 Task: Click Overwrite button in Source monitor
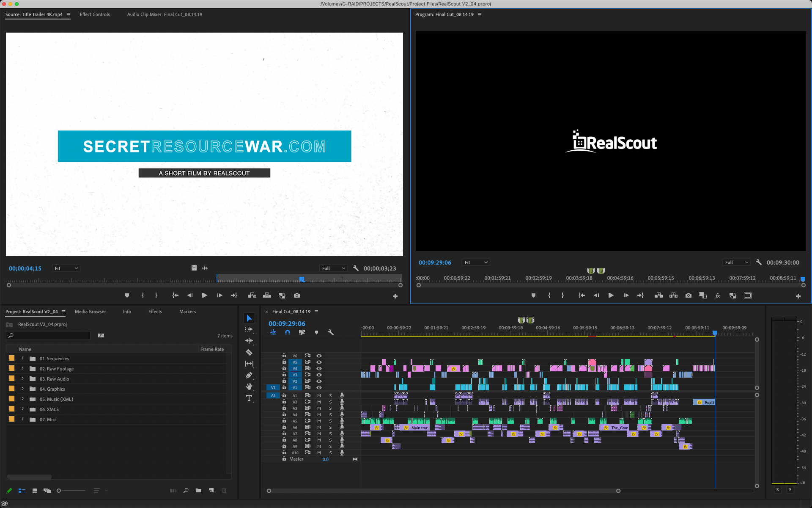coord(267,295)
